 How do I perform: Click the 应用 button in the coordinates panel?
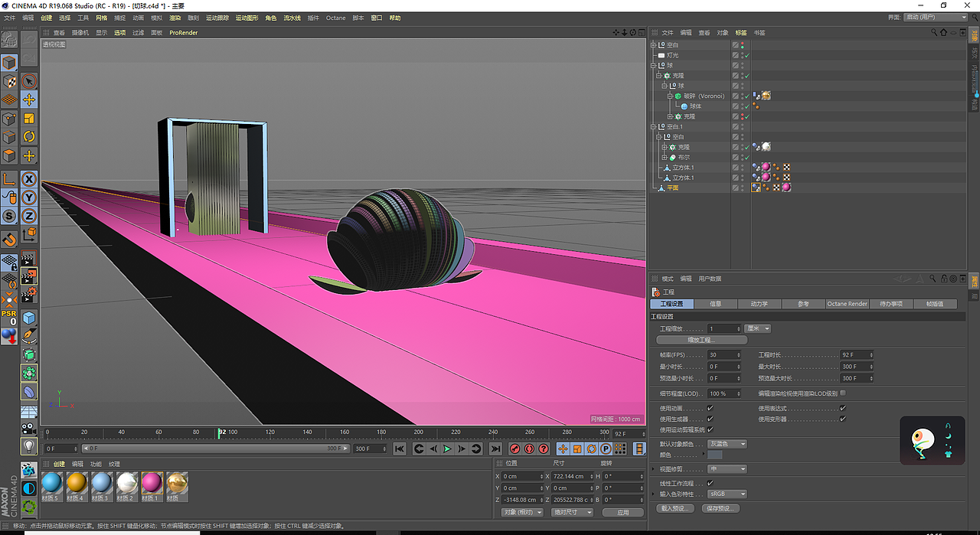[623, 512]
